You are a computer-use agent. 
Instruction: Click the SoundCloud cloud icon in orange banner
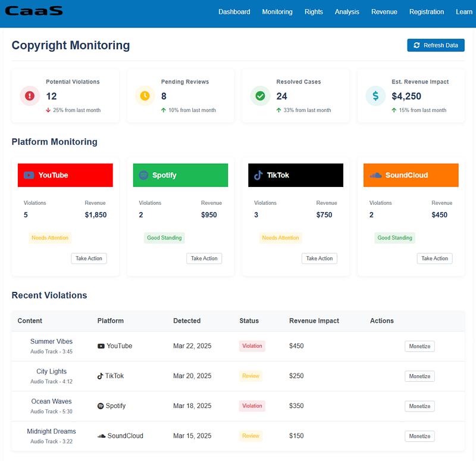(375, 175)
